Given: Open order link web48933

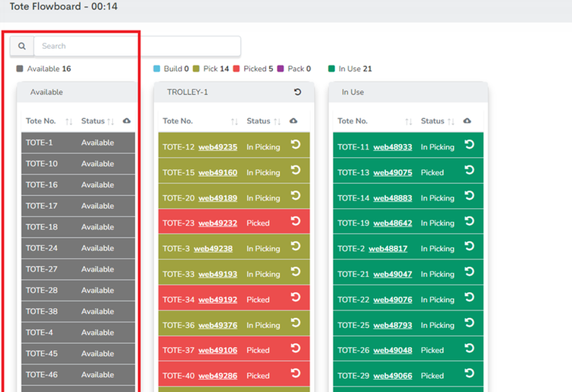Looking at the screenshot, I should click(x=392, y=147).
